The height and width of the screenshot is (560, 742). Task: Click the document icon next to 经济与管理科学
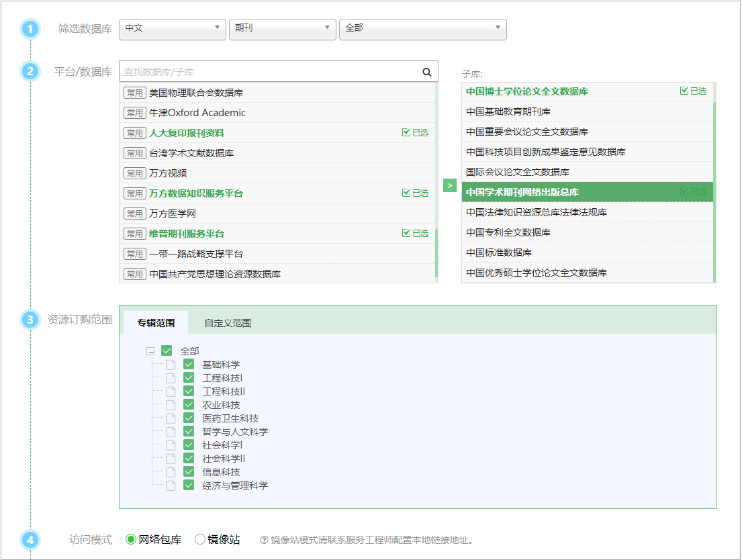pyautogui.click(x=171, y=485)
